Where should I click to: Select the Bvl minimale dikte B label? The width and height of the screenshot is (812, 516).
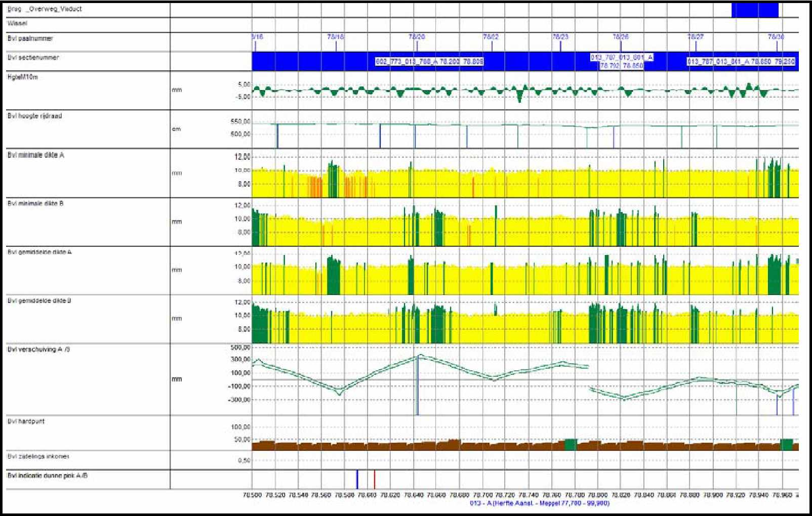[x=35, y=204]
